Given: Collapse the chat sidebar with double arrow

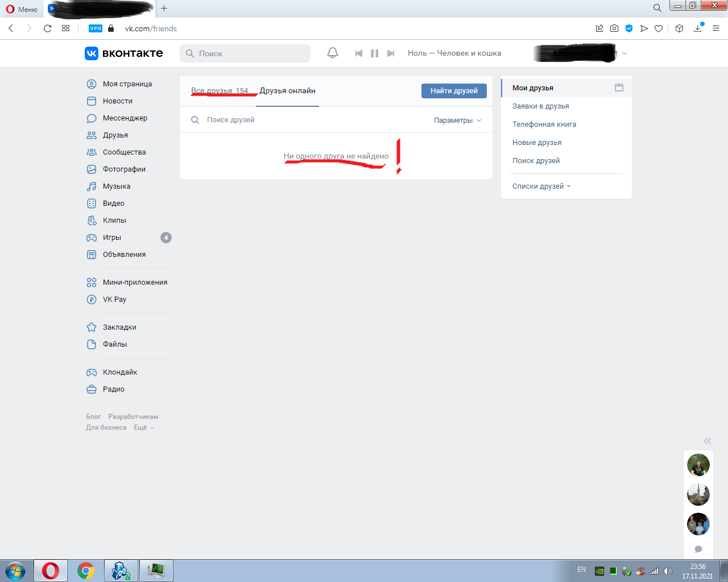Looking at the screenshot, I should (x=708, y=441).
